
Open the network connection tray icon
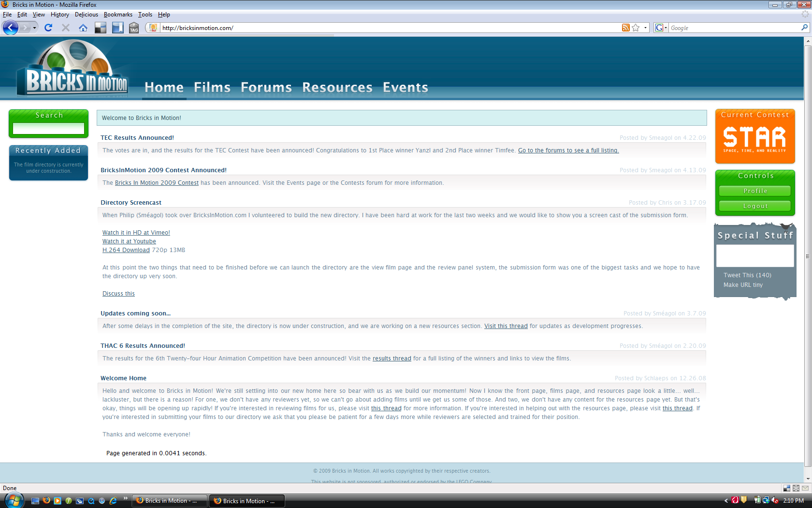coord(766,500)
